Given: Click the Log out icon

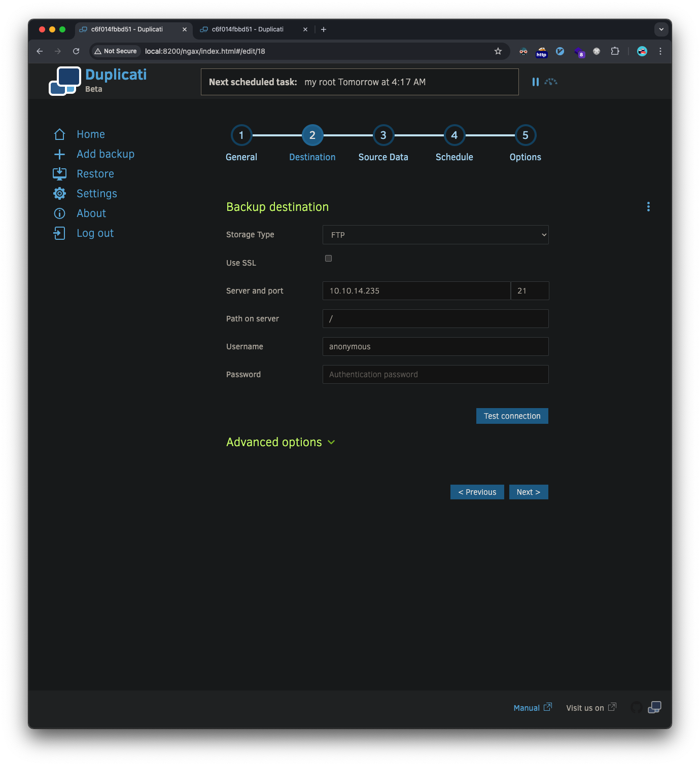Looking at the screenshot, I should (59, 233).
